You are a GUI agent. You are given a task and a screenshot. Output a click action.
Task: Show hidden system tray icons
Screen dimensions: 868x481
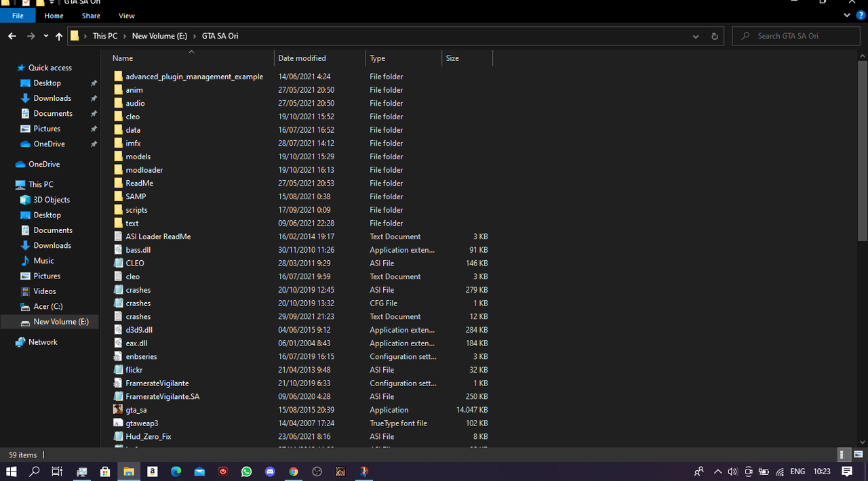click(x=717, y=472)
